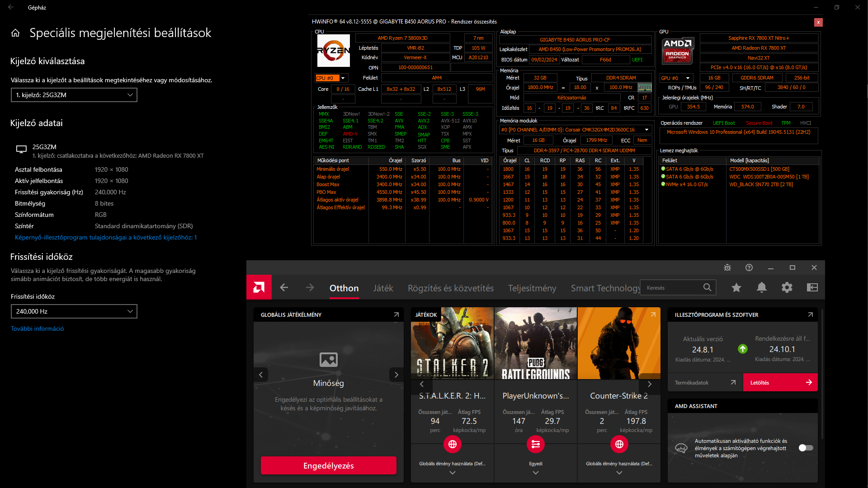Click WD_BLACK SN770 2TB drive row
Image resolution: width=868 pixels, height=488 pixels.
[x=739, y=184]
